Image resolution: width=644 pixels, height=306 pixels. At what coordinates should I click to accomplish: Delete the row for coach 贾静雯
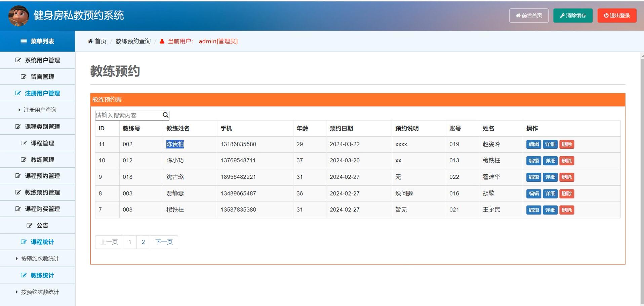tap(567, 194)
